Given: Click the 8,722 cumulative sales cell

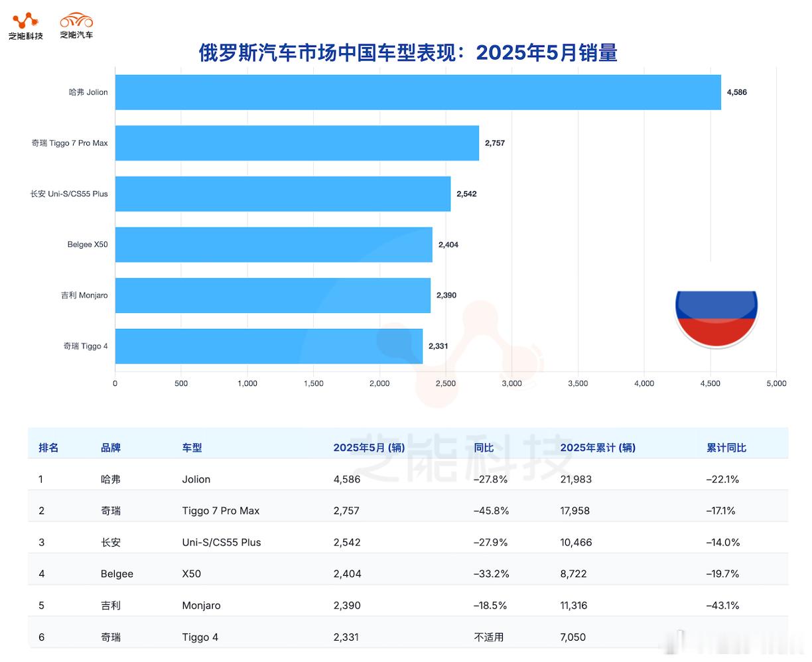Looking at the screenshot, I should (573, 574).
